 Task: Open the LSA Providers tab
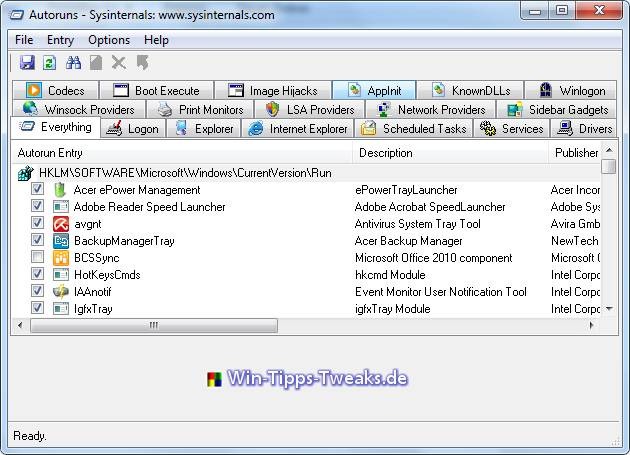pyautogui.click(x=309, y=109)
